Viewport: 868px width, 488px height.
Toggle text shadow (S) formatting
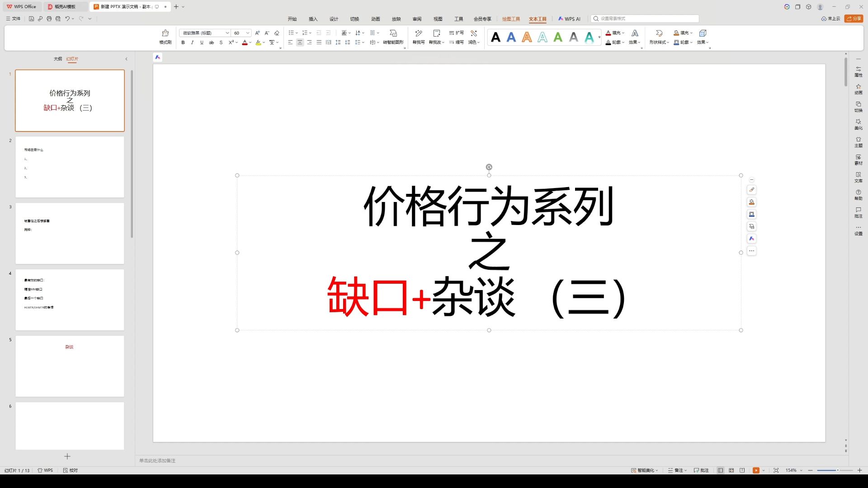coord(221,42)
